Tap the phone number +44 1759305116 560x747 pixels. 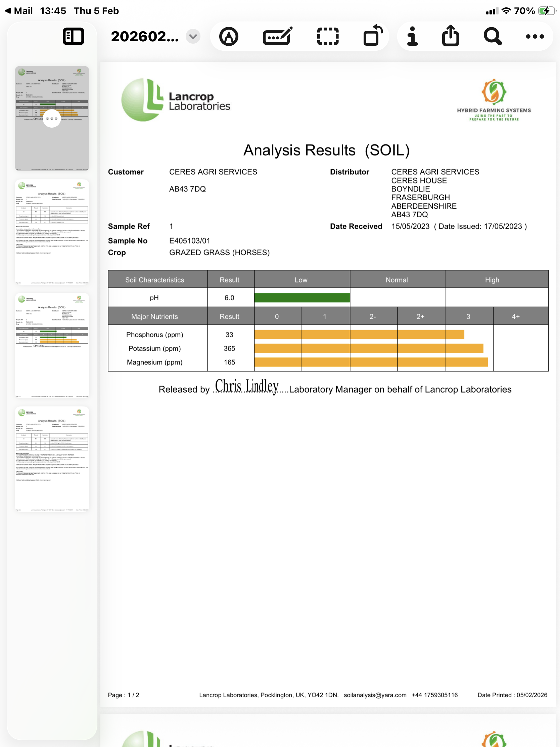(x=435, y=695)
